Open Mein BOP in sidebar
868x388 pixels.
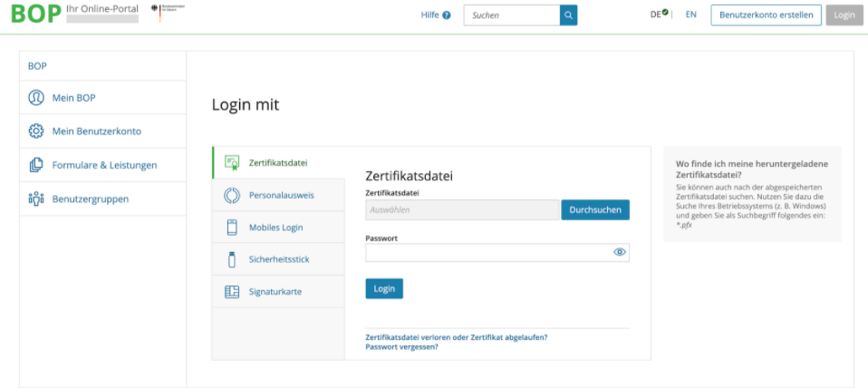coord(103,97)
